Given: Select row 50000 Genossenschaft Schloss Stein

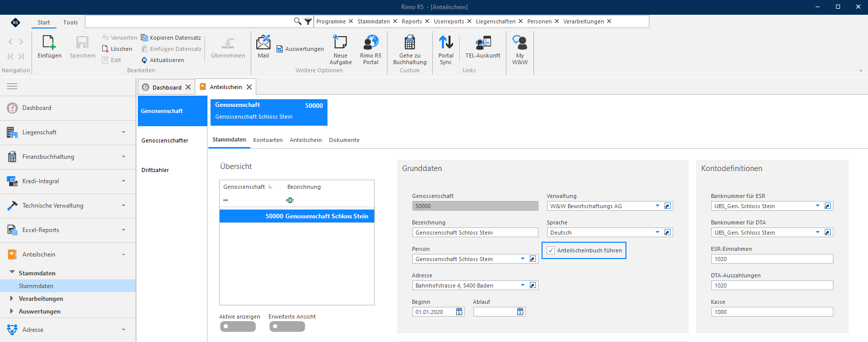Looking at the screenshot, I should pos(297,216).
